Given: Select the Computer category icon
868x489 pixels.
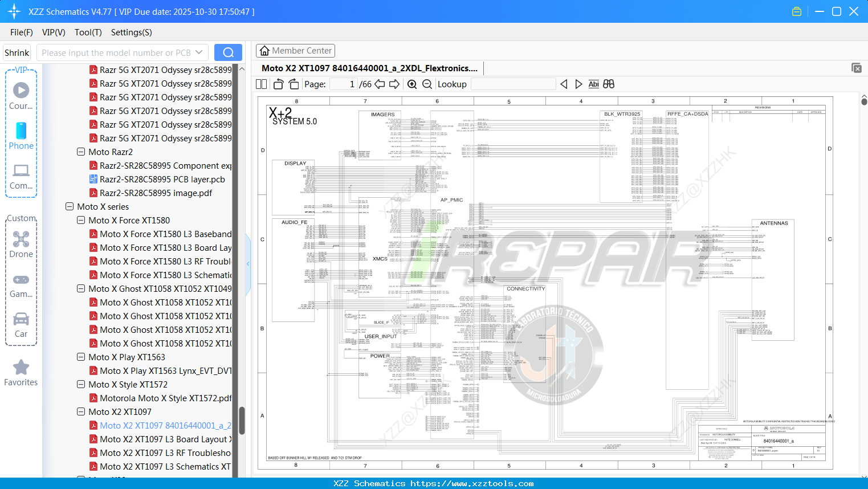Looking at the screenshot, I should tap(21, 176).
